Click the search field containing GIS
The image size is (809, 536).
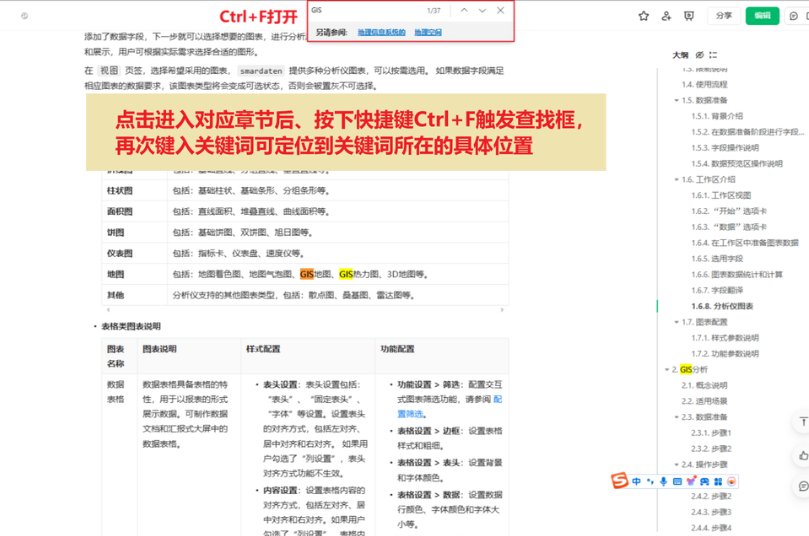366,10
